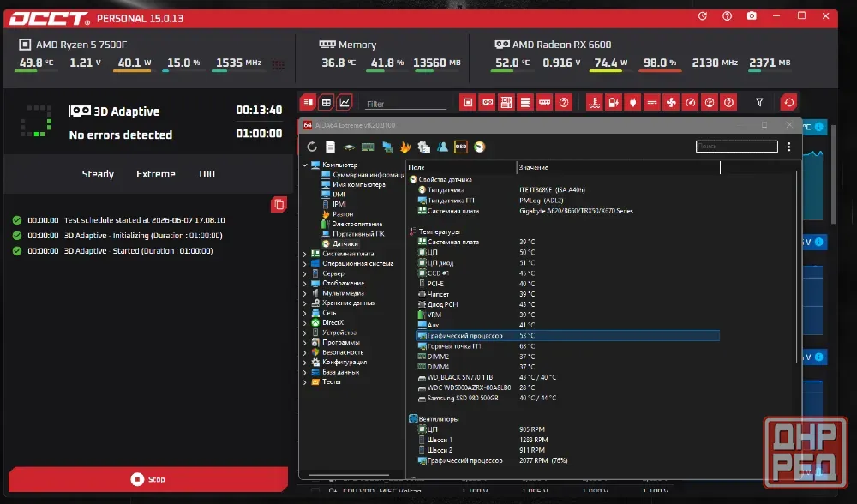Open OCCT help question mark in title bar
Screen dimensions: 857x504
pos(727,15)
